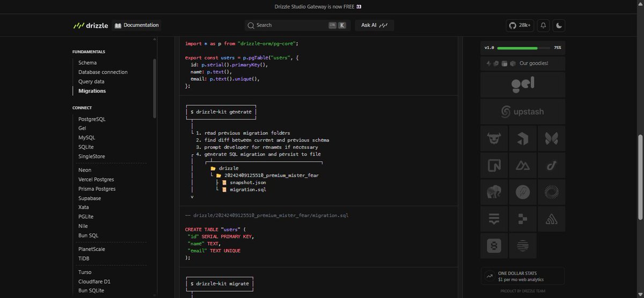Open PostgreSQL connect guide
This screenshot has width=644, height=298.
(x=92, y=119)
